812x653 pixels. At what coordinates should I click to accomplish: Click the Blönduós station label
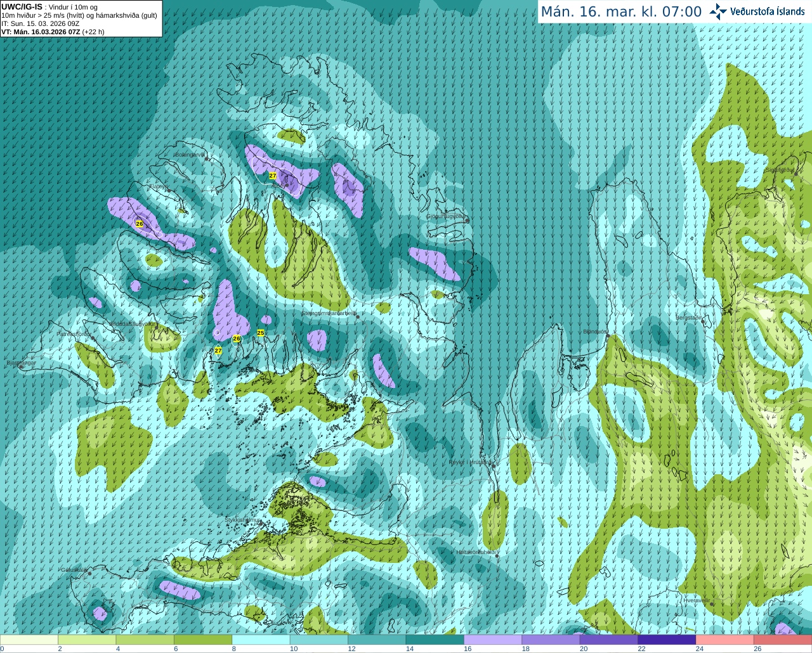pos(595,332)
